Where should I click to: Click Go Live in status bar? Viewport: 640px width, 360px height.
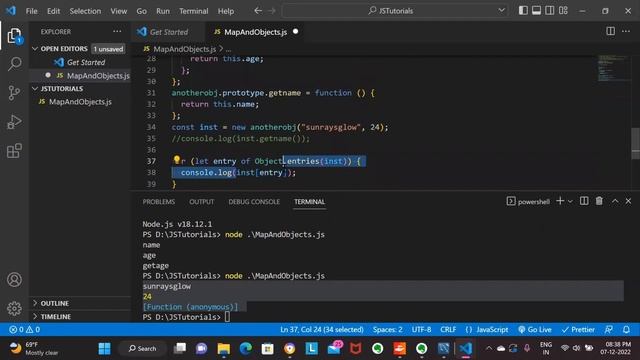click(x=535, y=329)
